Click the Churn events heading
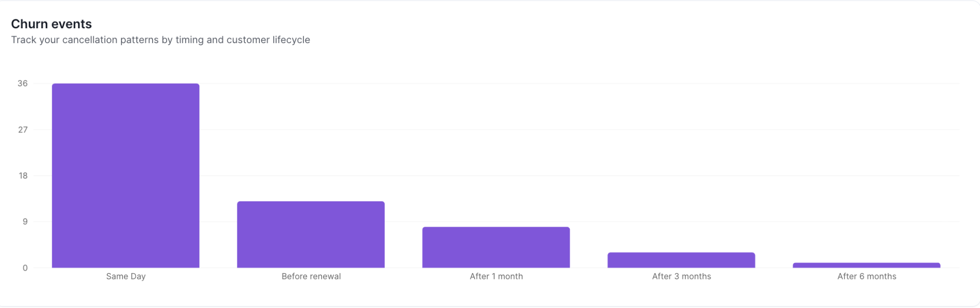 [51, 24]
